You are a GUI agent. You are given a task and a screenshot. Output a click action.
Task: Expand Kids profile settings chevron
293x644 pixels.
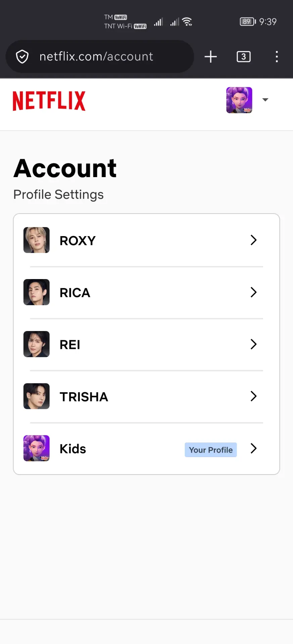(254, 448)
